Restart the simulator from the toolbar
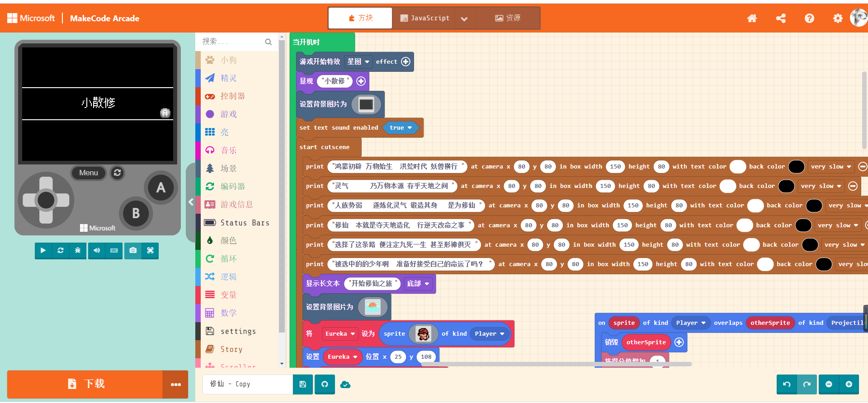Viewport: 868px width, 403px height. click(x=60, y=250)
